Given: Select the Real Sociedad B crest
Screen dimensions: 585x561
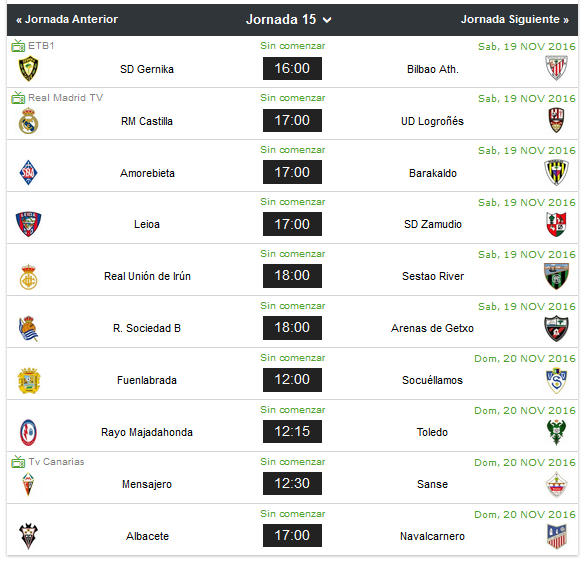Looking at the screenshot, I should 28,329.
